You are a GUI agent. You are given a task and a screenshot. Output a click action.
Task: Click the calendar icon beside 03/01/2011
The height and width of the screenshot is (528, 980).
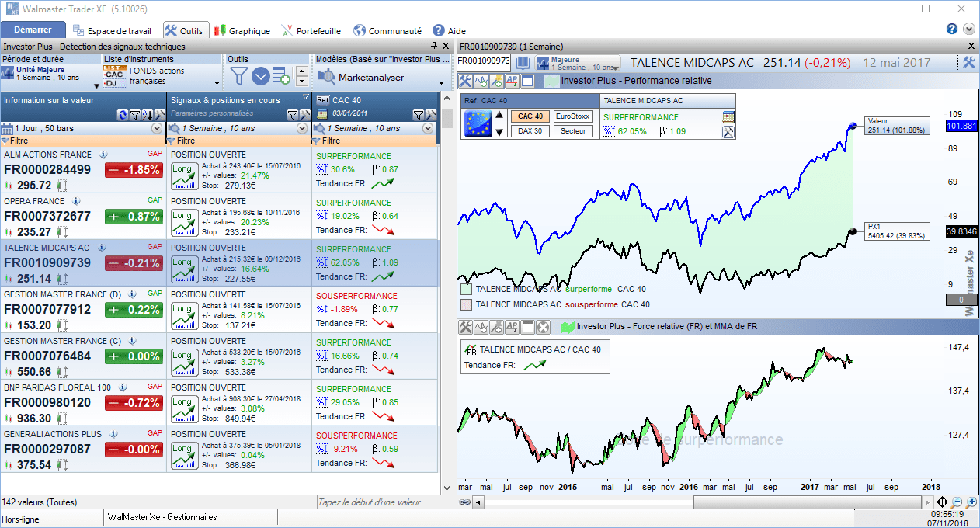[321, 115]
